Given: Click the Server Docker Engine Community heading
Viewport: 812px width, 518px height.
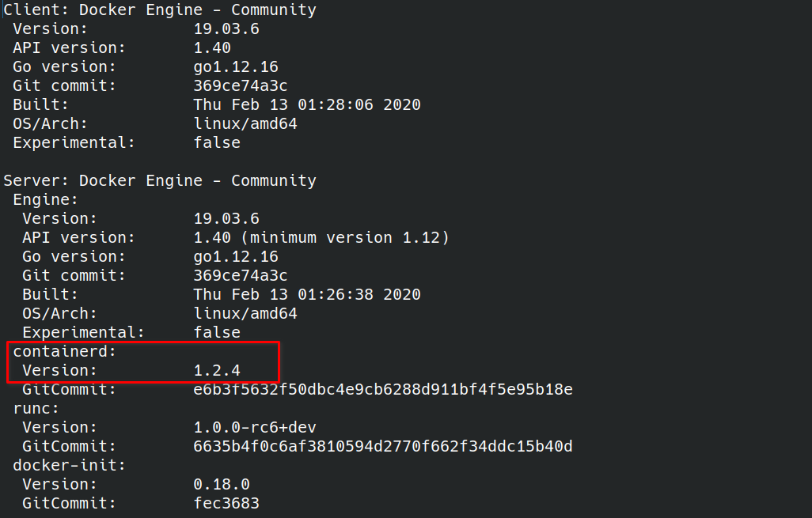Looking at the screenshot, I should pyautogui.click(x=160, y=180).
